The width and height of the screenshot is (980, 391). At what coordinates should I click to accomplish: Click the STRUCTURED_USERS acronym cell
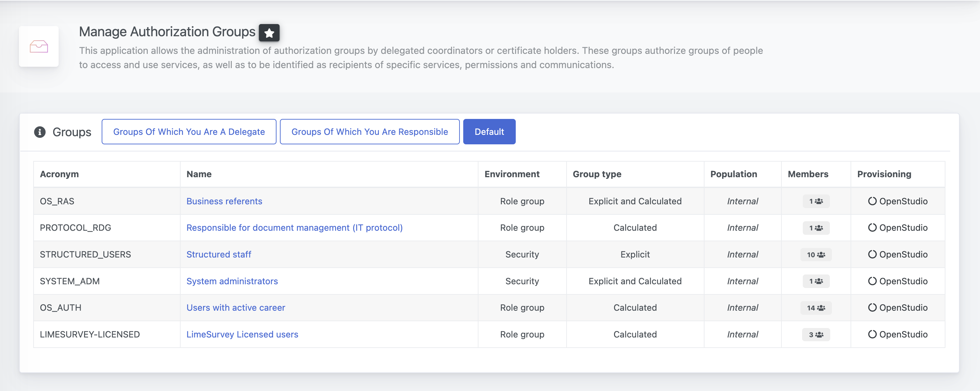107,254
